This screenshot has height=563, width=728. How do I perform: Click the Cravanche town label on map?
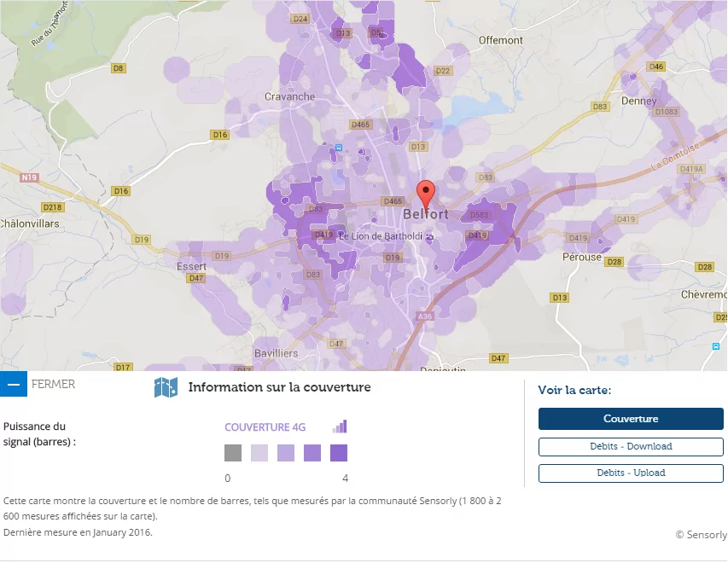coord(289,96)
